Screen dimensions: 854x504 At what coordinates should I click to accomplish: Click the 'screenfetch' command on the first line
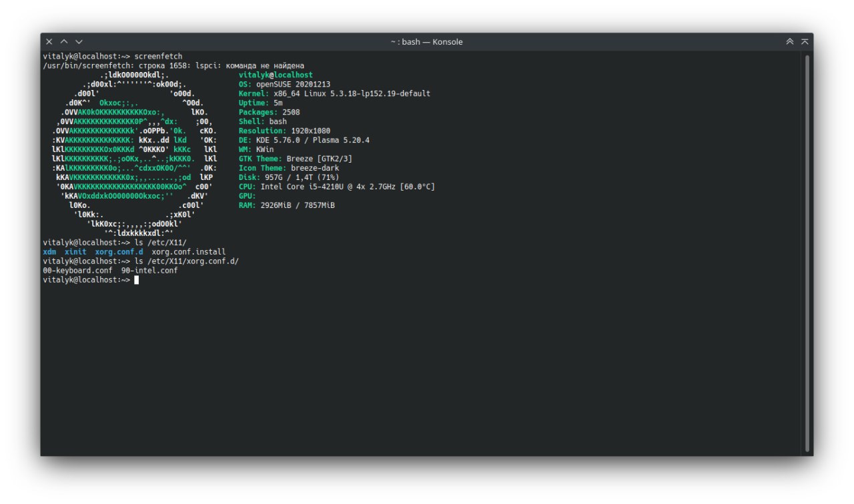click(x=159, y=56)
